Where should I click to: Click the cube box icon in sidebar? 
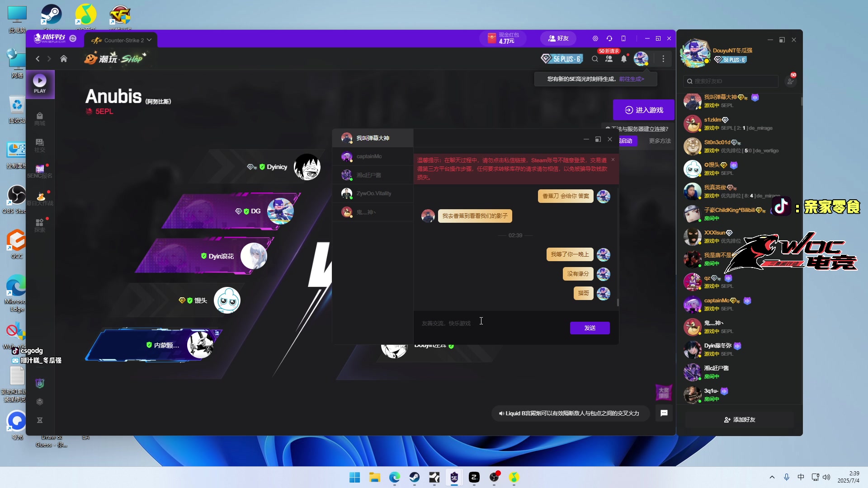click(x=40, y=402)
